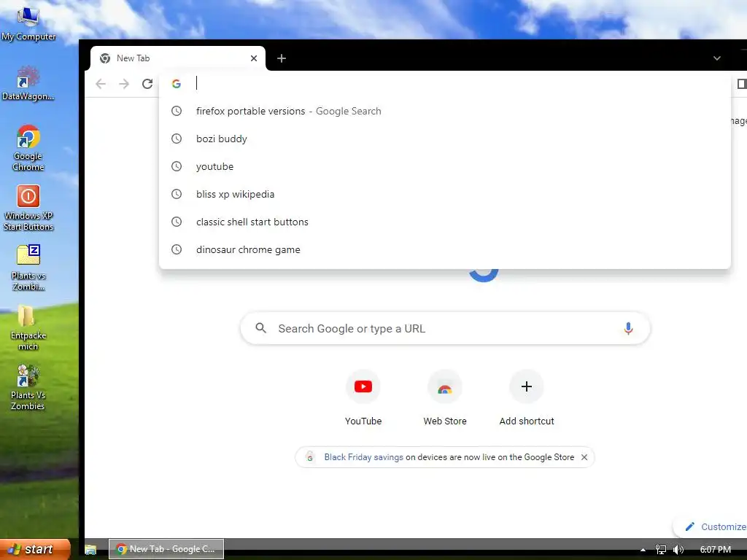Open a new tab with plus button

[x=282, y=58]
